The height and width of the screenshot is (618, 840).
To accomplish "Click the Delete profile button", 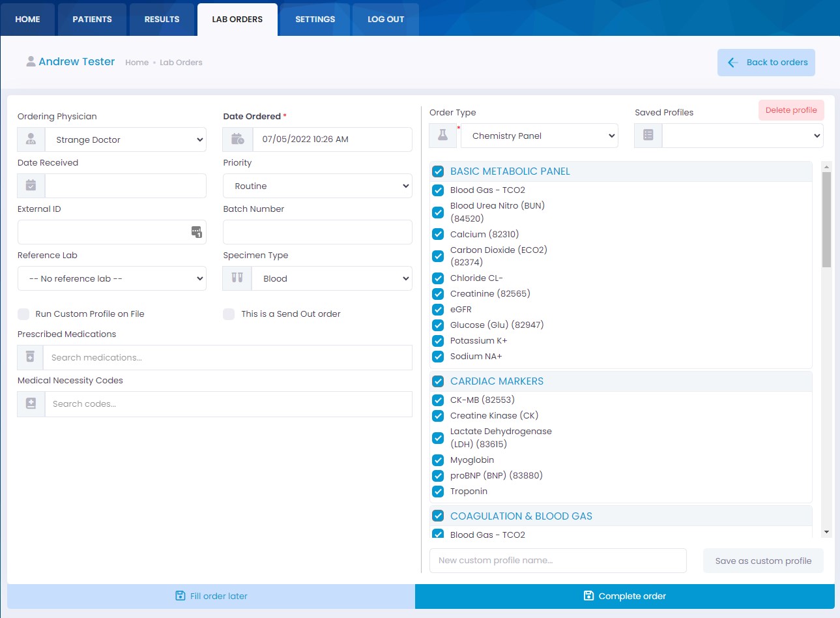I will coord(790,110).
